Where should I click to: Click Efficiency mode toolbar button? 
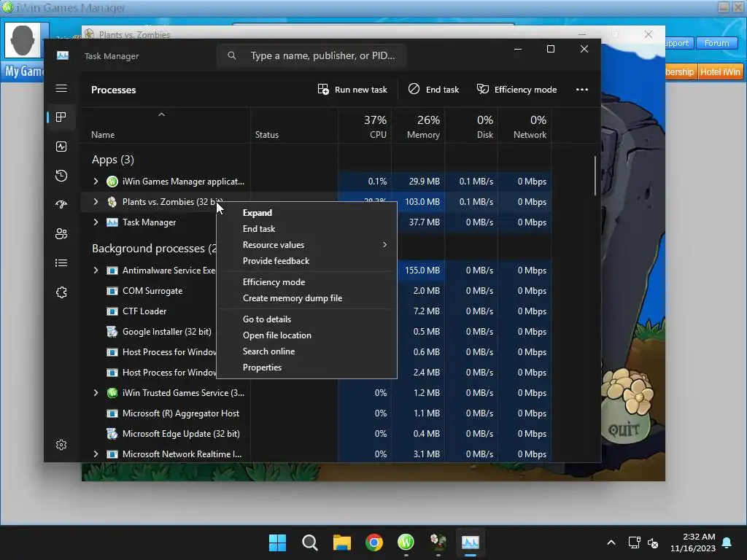[x=516, y=90]
